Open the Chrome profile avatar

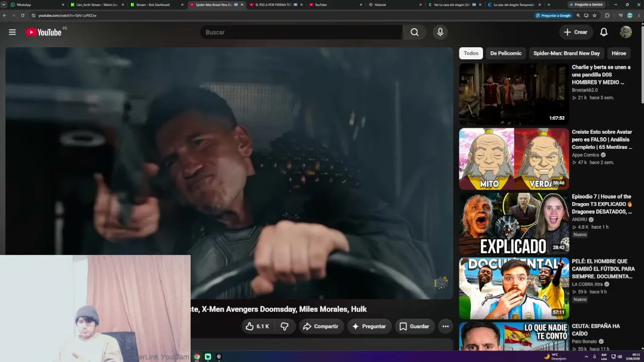[x=630, y=16]
